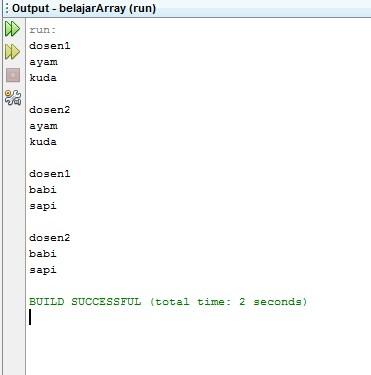Click the Stop button icon
Screen dimensions: 371x375
coord(13,75)
